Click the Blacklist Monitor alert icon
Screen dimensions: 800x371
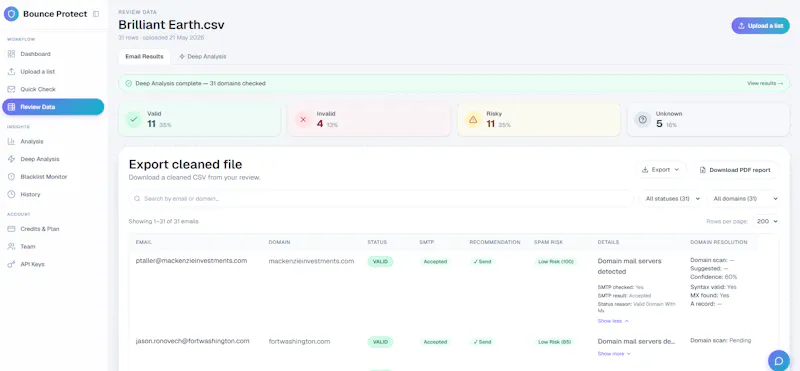tap(11, 177)
